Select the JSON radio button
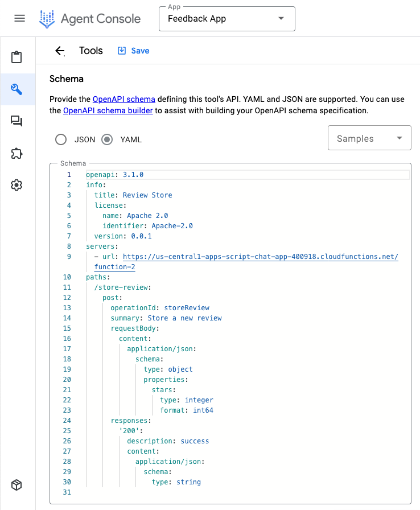Viewport: 420px width, 510px height. coord(61,139)
